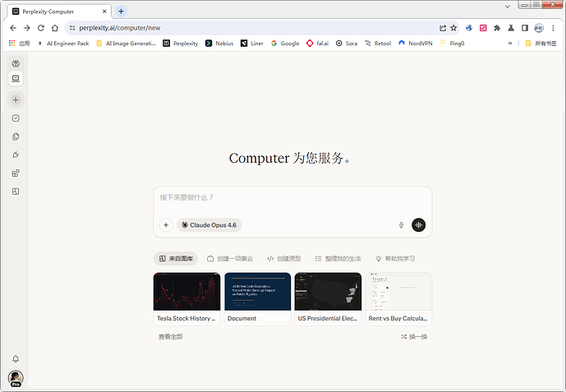Viewport: 566px width, 392px height.
Task: Go forward with the browser forward arrow
Action: (x=27, y=28)
